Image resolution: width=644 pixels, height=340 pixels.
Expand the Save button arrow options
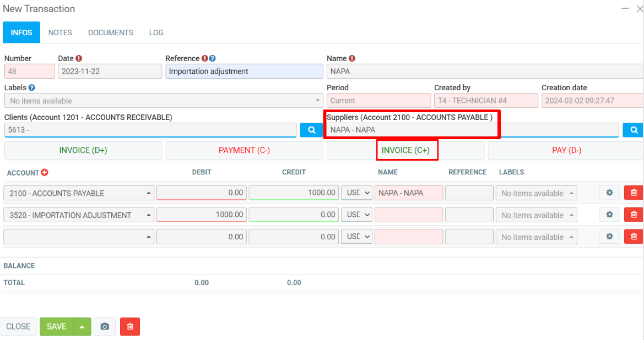[82, 327]
